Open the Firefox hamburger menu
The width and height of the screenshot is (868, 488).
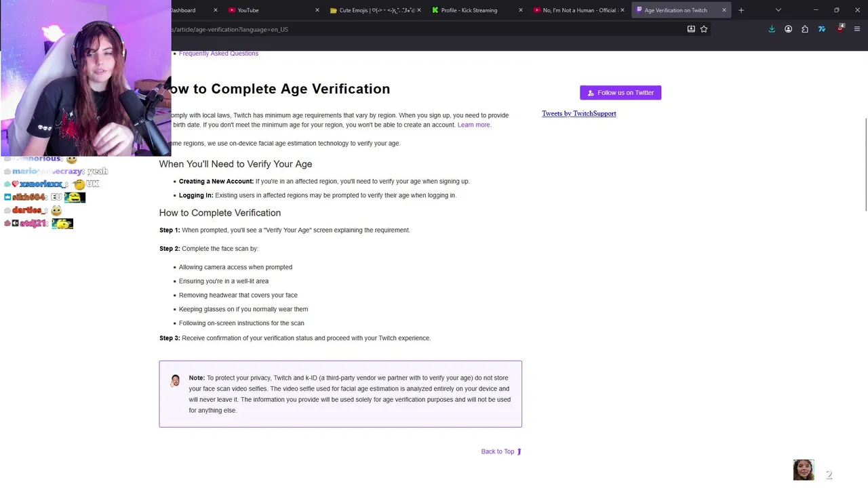pos(857,29)
